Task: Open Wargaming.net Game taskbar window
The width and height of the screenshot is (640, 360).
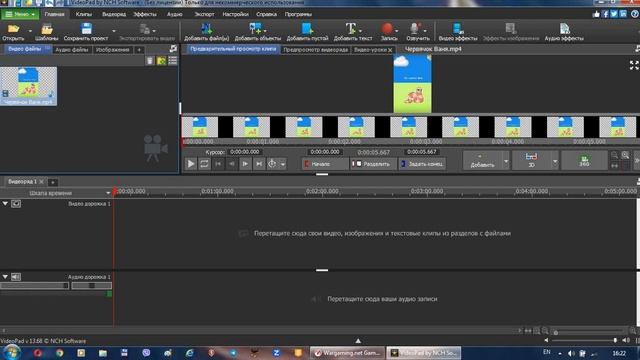Action: [347, 353]
